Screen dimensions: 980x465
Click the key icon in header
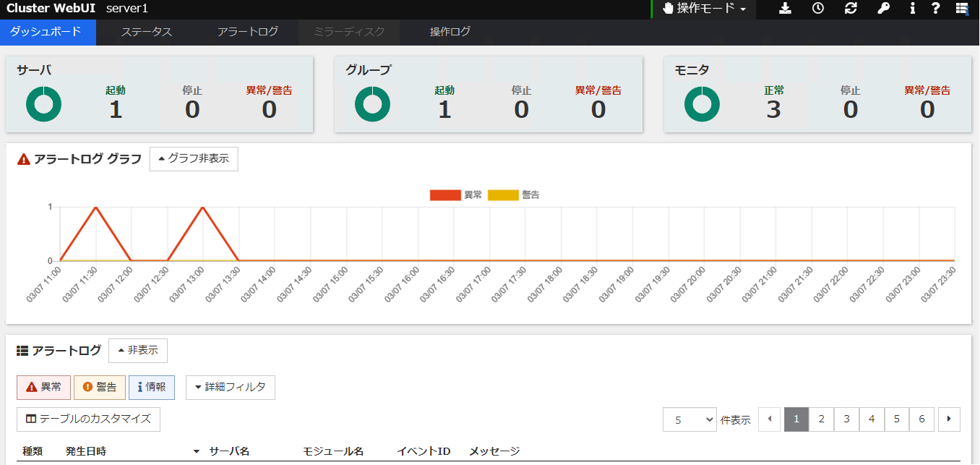[883, 9]
